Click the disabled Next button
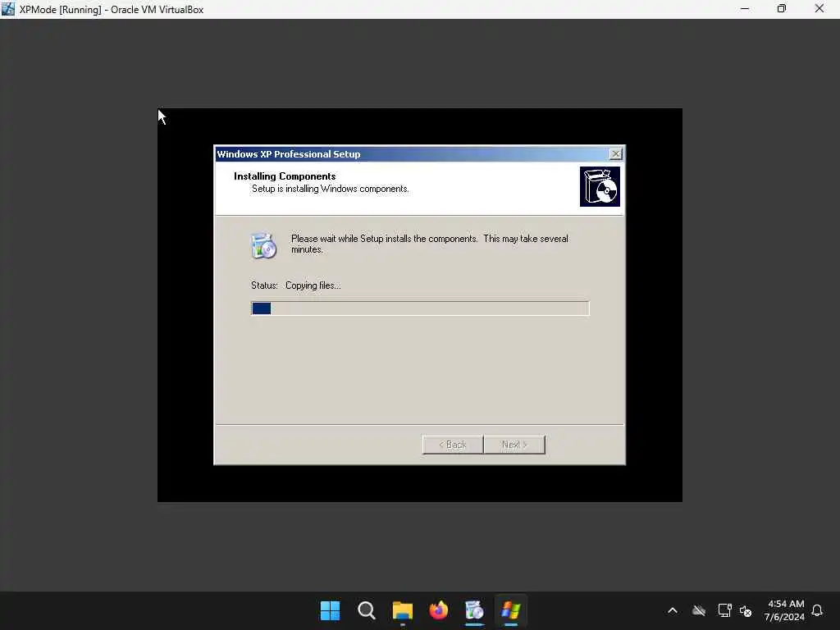840x630 pixels. [514, 445]
